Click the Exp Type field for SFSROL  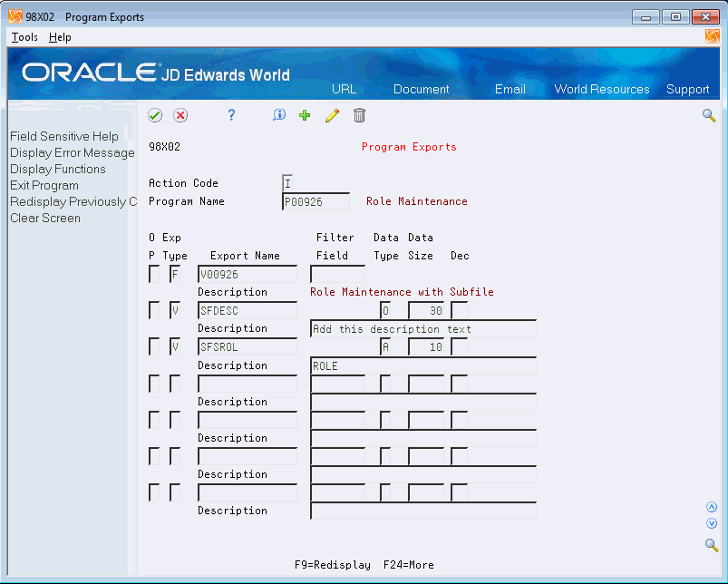click(x=175, y=346)
